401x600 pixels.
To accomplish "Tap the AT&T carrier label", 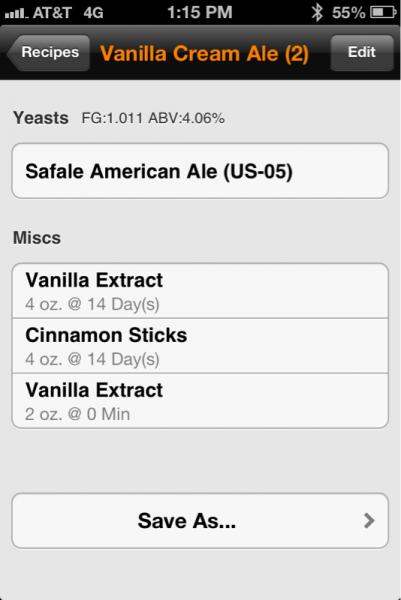I will pos(52,13).
